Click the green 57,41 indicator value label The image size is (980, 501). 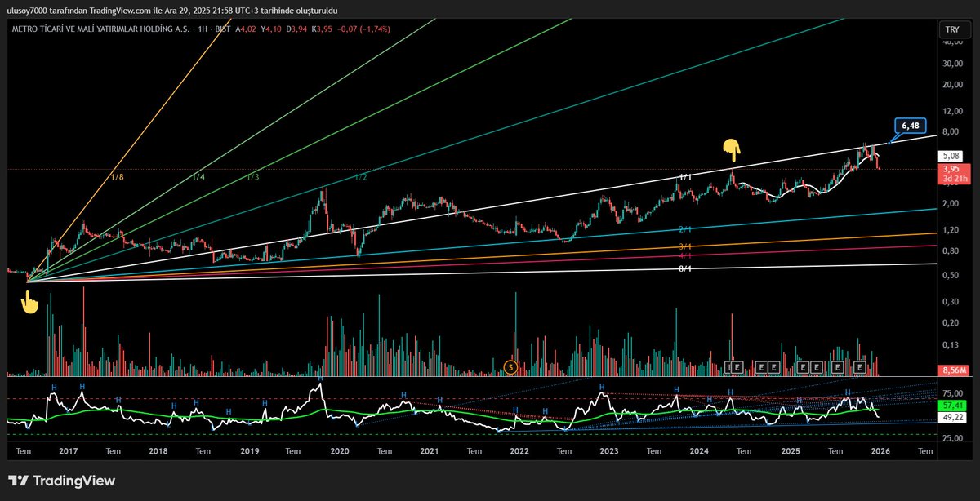pyautogui.click(x=951, y=405)
